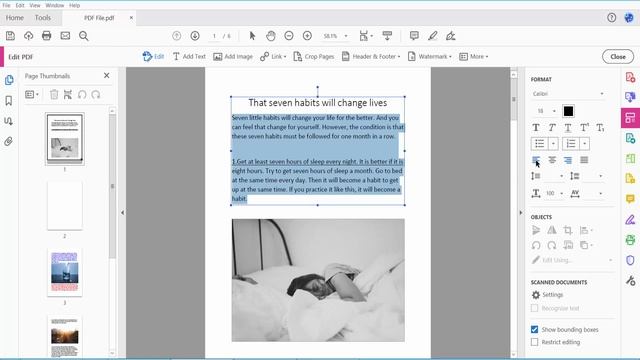The height and width of the screenshot is (360, 640).
Task: Delete selected page trash icon
Action: pyautogui.click(x=54, y=95)
